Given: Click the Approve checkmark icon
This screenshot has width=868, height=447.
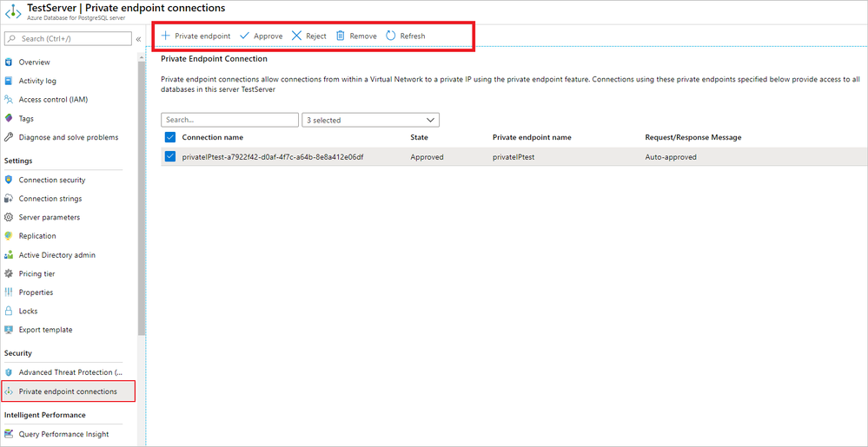Looking at the screenshot, I should [x=244, y=36].
